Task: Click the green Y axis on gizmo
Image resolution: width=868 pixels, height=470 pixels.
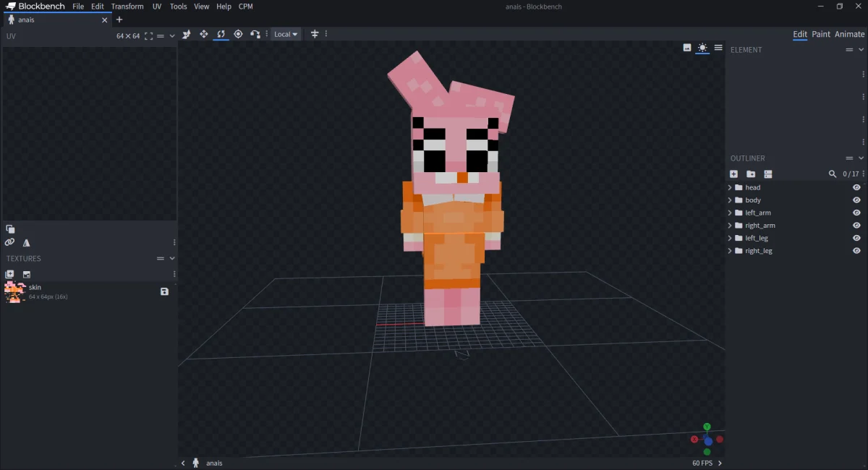Action: coord(707,427)
